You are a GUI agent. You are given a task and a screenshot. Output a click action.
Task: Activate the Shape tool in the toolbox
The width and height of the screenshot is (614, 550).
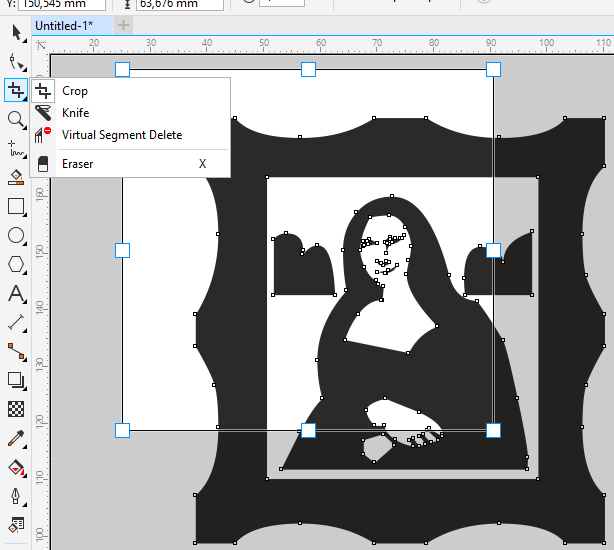pyautogui.click(x=15, y=62)
